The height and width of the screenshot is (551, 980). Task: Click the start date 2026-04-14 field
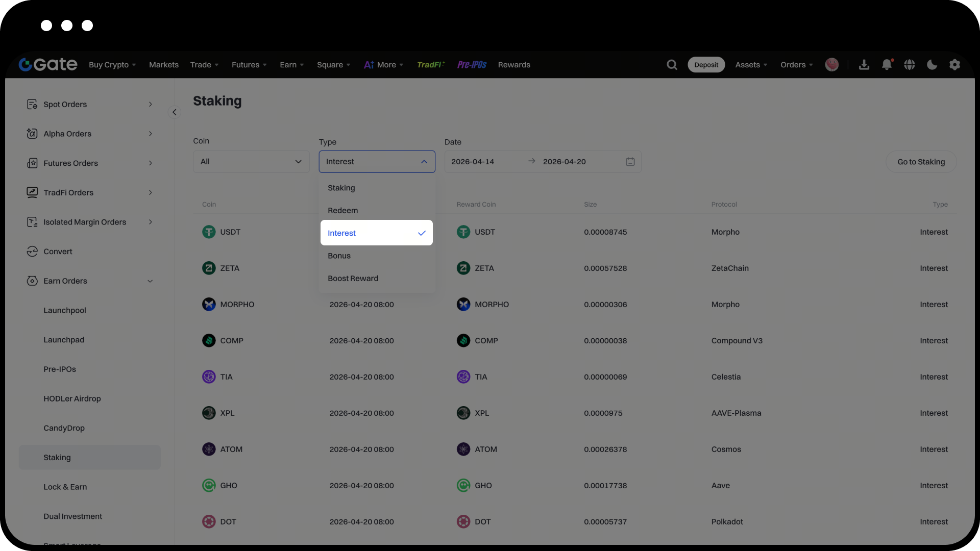click(x=473, y=162)
